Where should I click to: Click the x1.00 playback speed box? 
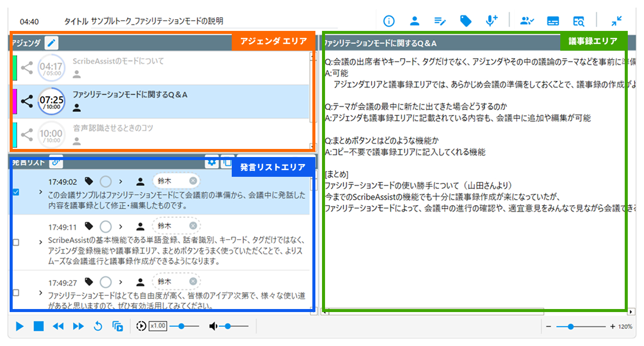point(158,326)
